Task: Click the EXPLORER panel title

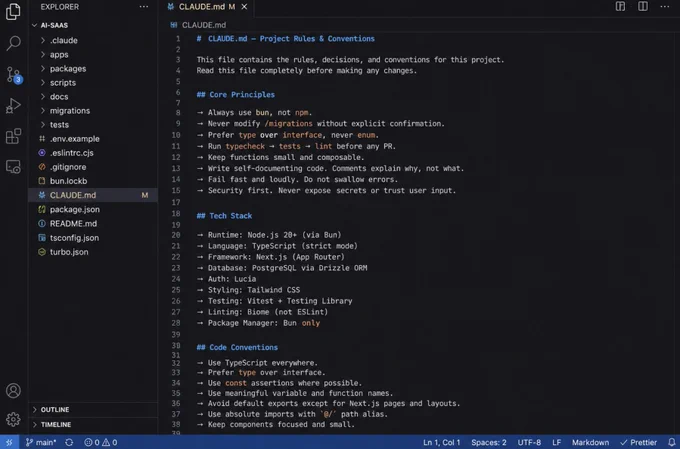Action: 60,7
